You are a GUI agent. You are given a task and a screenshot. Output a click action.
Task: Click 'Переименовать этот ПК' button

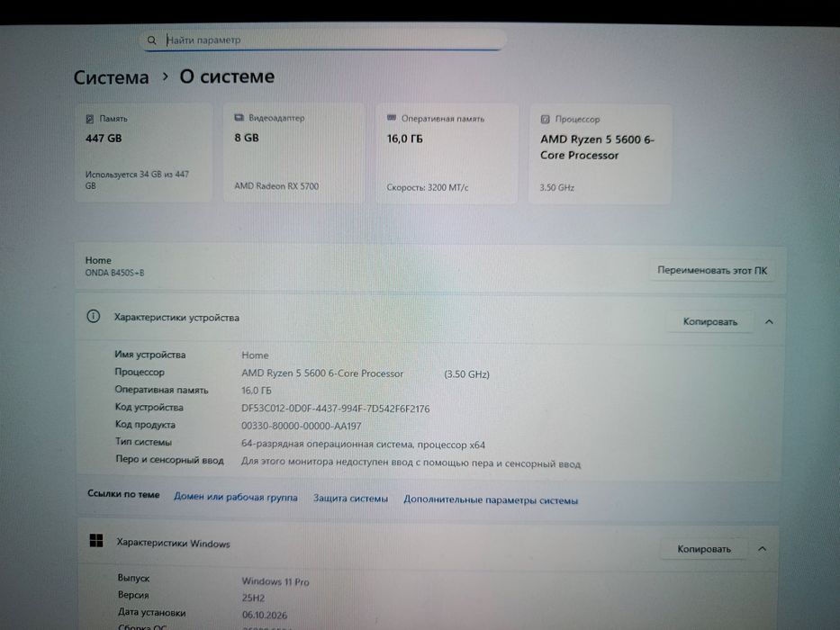point(712,271)
